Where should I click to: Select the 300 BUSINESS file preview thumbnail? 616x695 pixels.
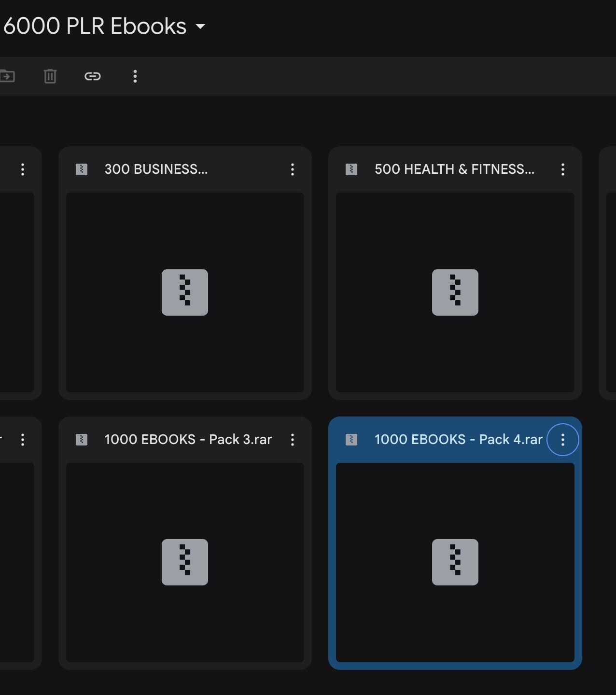tap(185, 292)
